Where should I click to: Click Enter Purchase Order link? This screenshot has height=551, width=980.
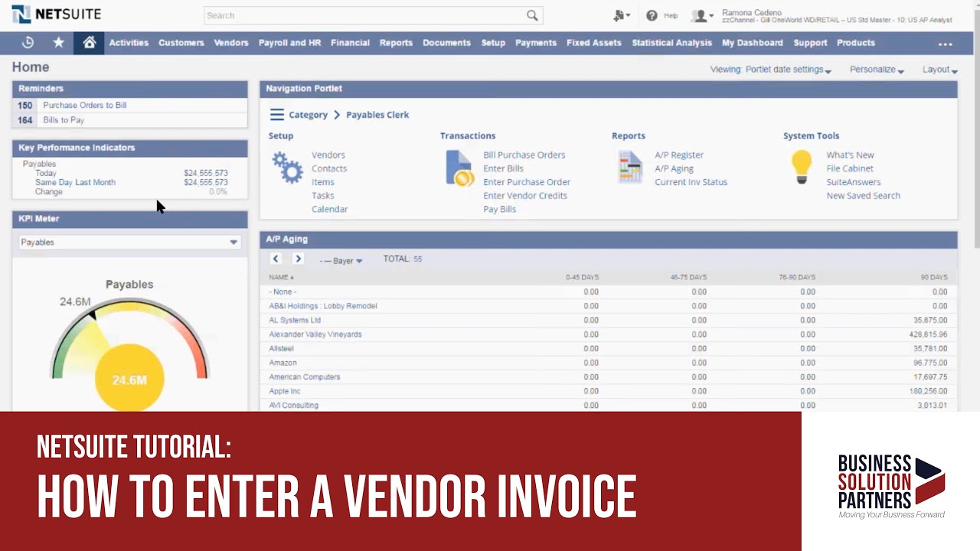(527, 182)
